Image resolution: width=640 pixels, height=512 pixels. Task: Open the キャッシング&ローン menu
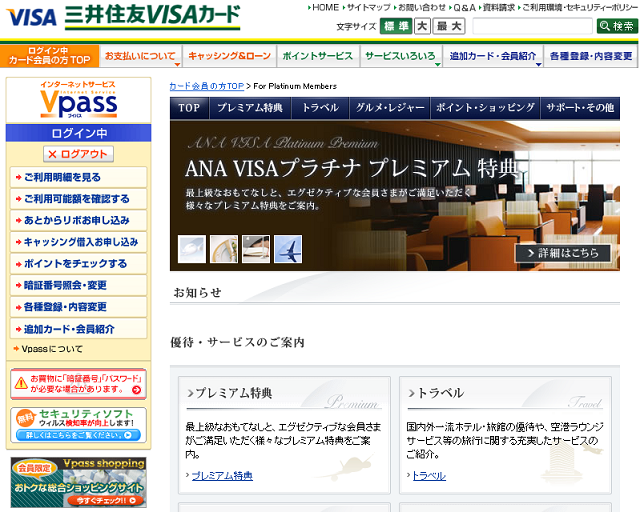pyautogui.click(x=229, y=56)
